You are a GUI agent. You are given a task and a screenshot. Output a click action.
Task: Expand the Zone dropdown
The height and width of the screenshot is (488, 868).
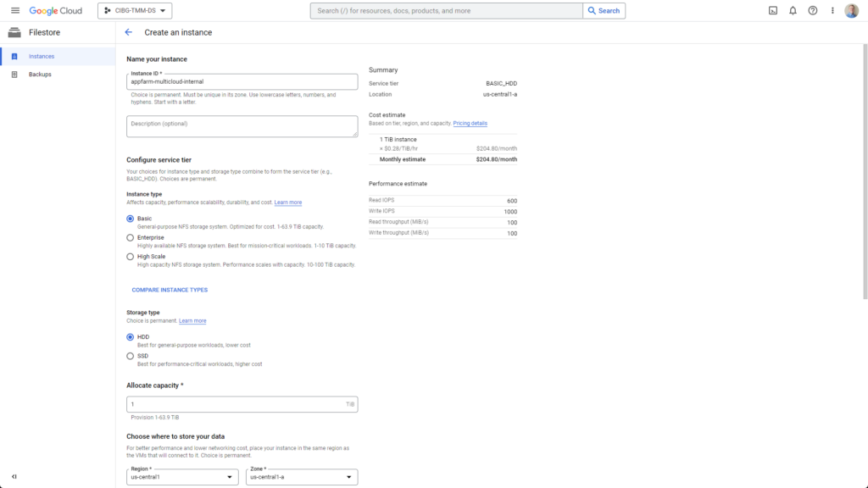(x=302, y=478)
